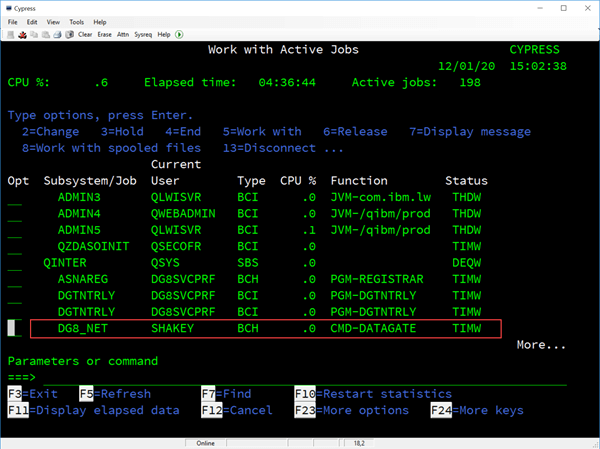Click the printer icon in the toolbar
Image resolution: width=600 pixels, height=449 pixels.
click(x=59, y=34)
